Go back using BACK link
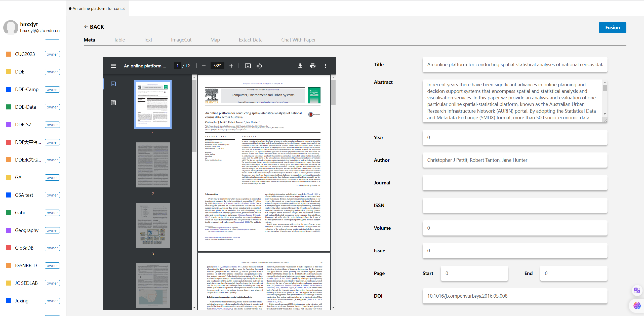 coord(94,27)
